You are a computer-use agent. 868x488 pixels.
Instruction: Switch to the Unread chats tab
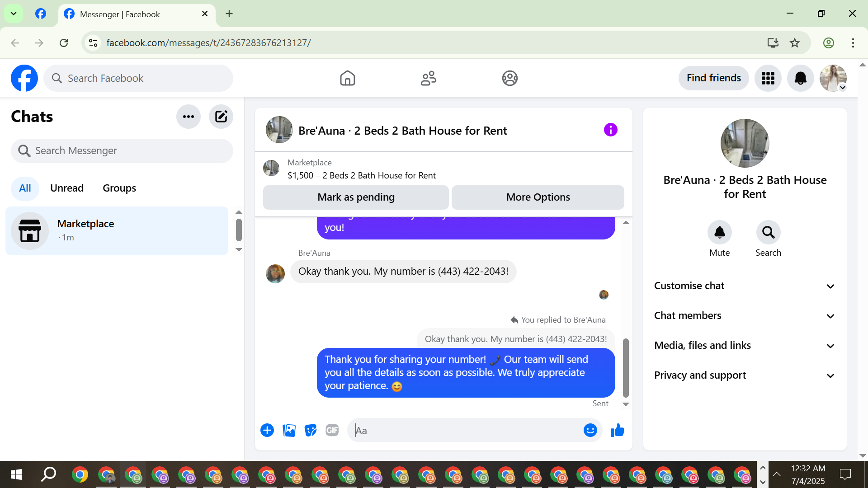67,188
